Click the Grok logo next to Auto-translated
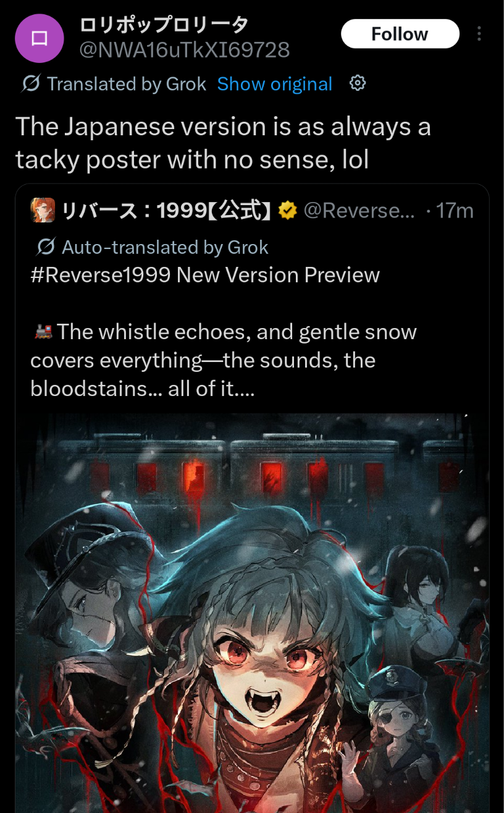 (x=46, y=248)
